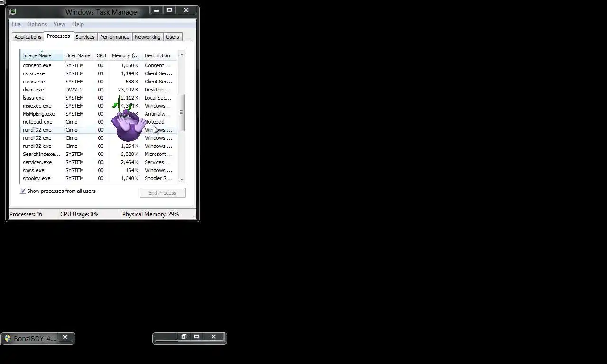Image resolution: width=607 pixels, height=364 pixels.
Task: Select the Processes tab
Action: (x=58, y=36)
